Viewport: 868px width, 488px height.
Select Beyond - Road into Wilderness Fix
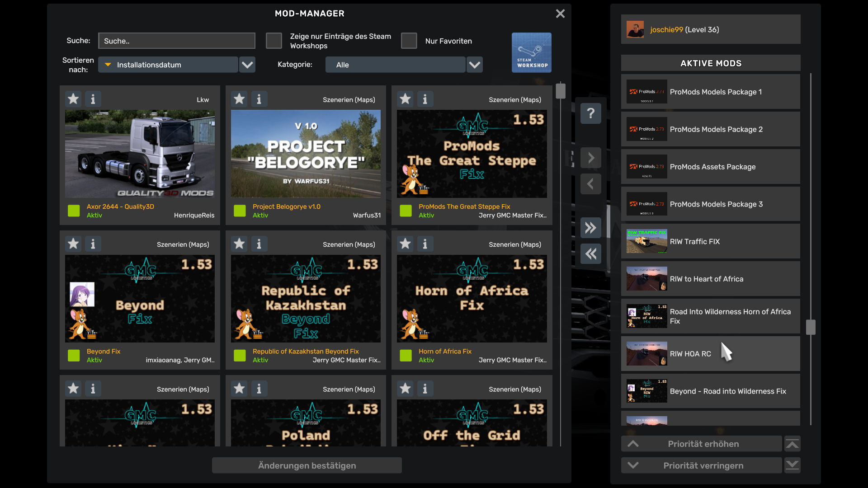coord(711,391)
